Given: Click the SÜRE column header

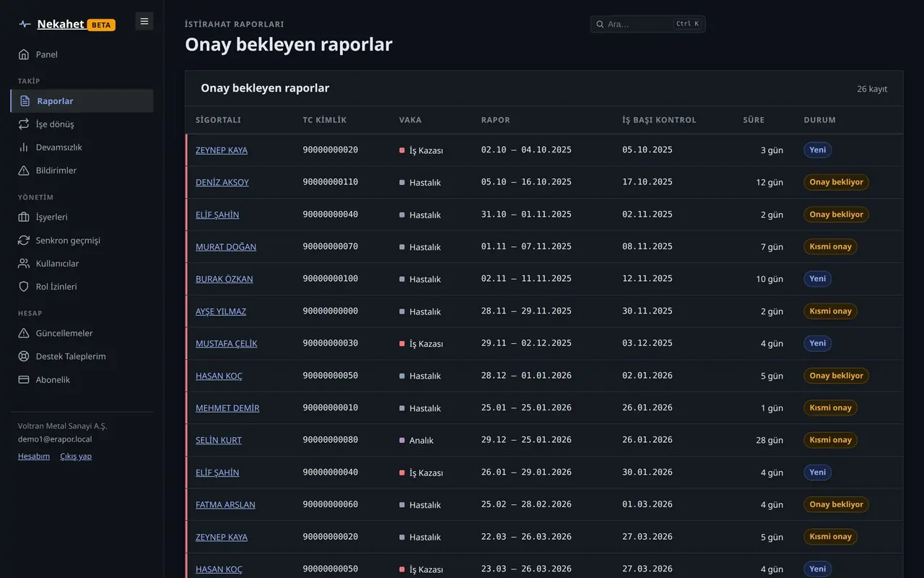Looking at the screenshot, I should pos(754,120).
